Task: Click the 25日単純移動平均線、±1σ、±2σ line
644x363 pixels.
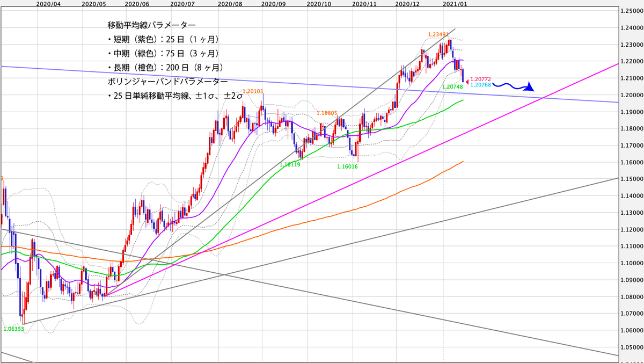Action: click(175, 96)
